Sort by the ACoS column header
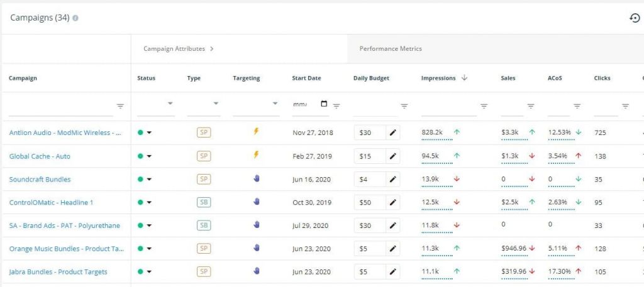Viewport: 644px width, 287px height. click(x=555, y=78)
